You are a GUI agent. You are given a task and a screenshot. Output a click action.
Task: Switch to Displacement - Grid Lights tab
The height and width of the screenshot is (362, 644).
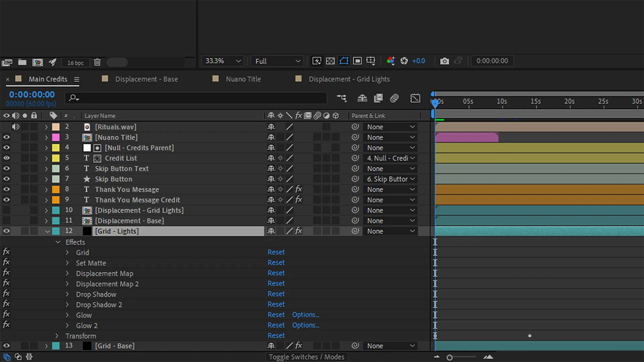(x=349, y=79)
